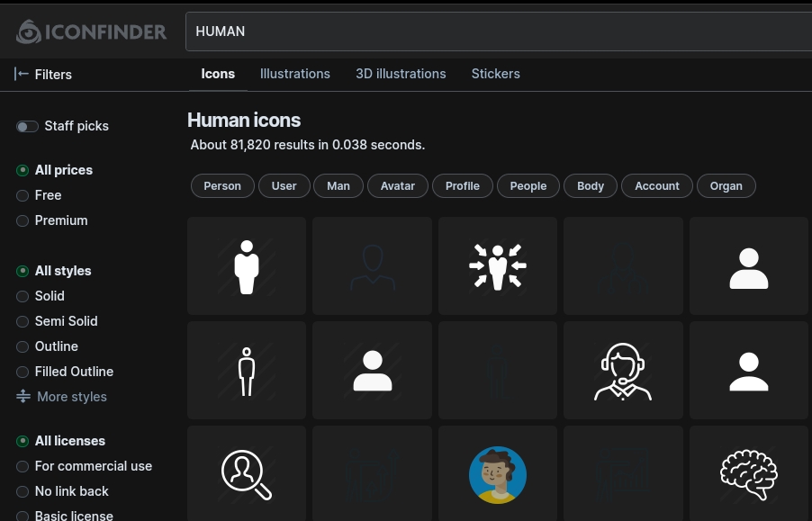
Task: Switch to the 3D illustrations tab
Action: coord(401,74)
